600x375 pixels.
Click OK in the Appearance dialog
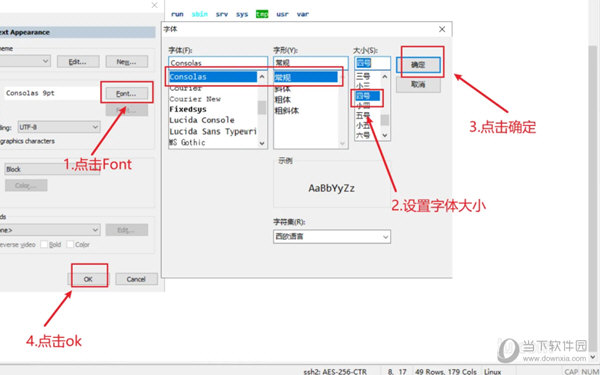coord(88,279)
